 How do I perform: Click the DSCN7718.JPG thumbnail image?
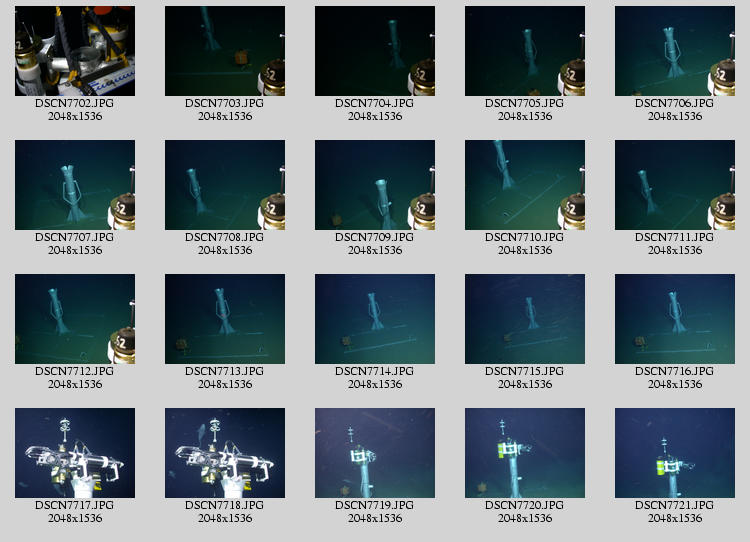[225, 453]
